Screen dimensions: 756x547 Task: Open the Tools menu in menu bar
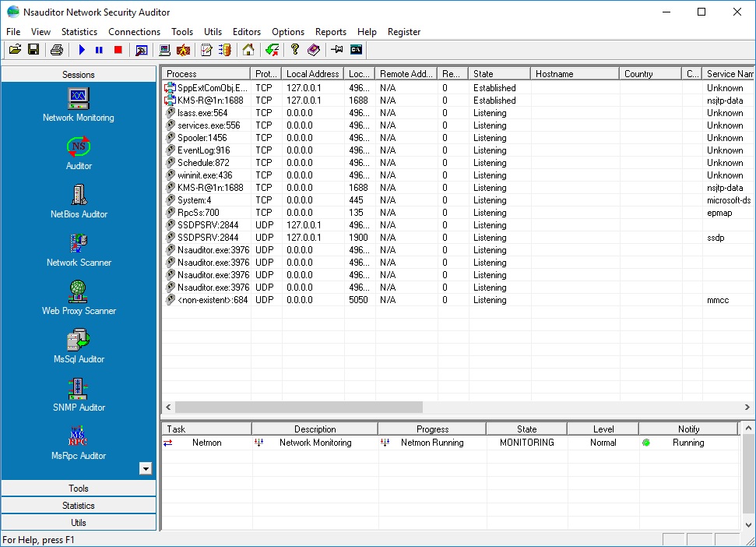tap(181, 32)
